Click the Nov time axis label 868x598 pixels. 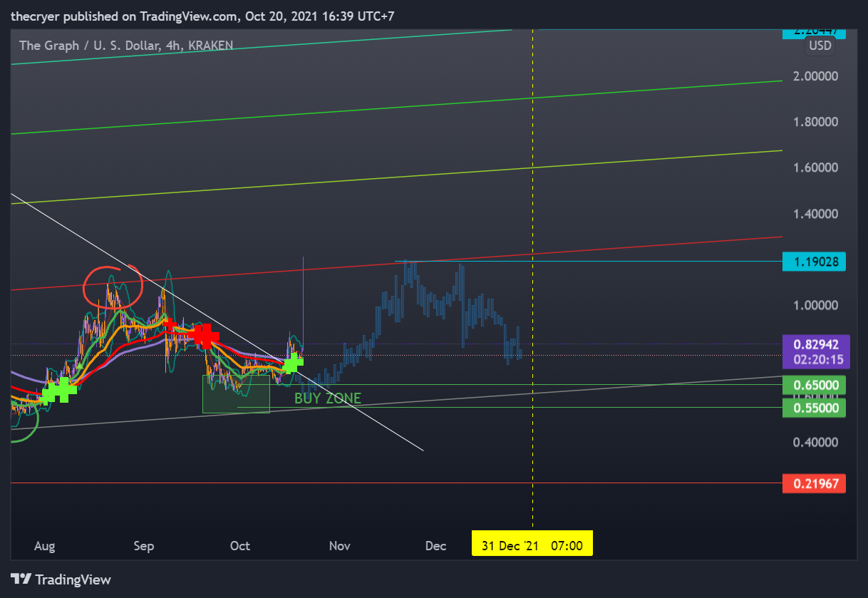point(340,546)
